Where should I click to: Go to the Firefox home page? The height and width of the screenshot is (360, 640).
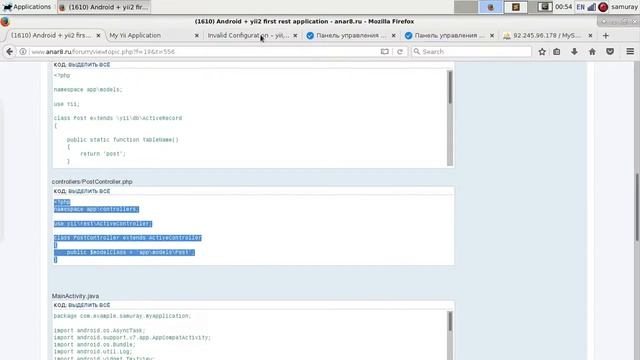click(592, 51)
